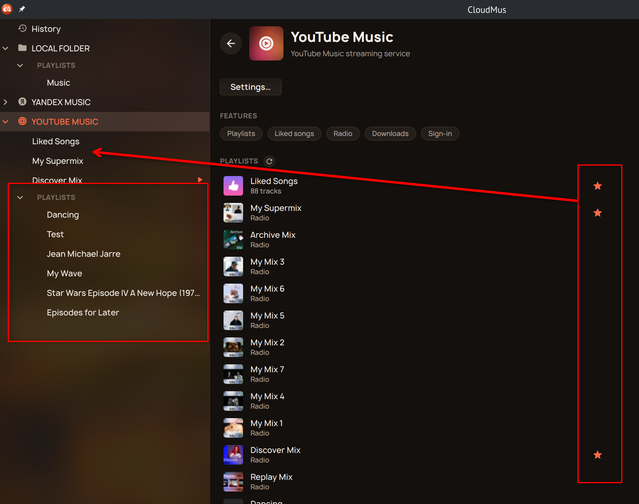The height and width of the screenshot is (504, 639).
Task: Unstar the Liked Songs playlist
Action: point(597,186)
